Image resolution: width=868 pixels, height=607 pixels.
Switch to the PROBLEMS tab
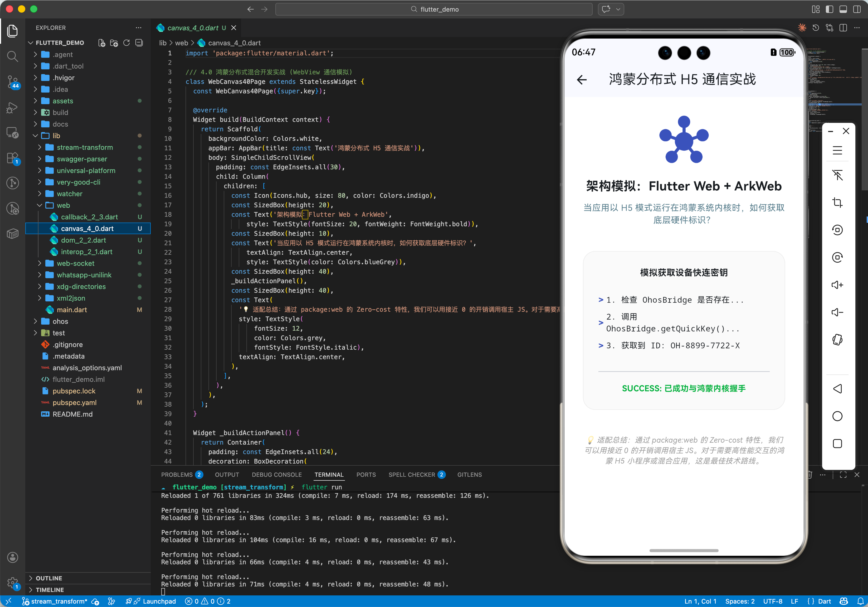[177, 475]
